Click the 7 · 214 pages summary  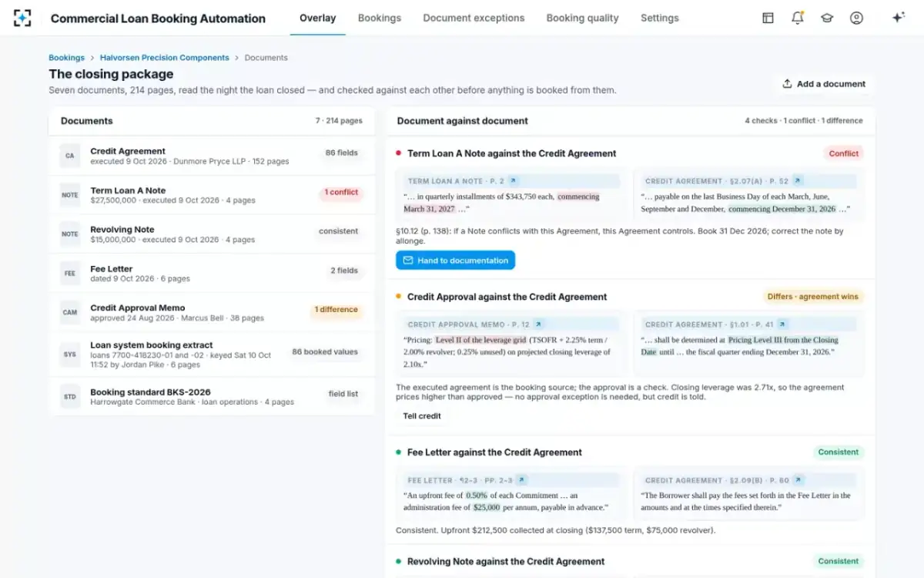tap(339, 121)
